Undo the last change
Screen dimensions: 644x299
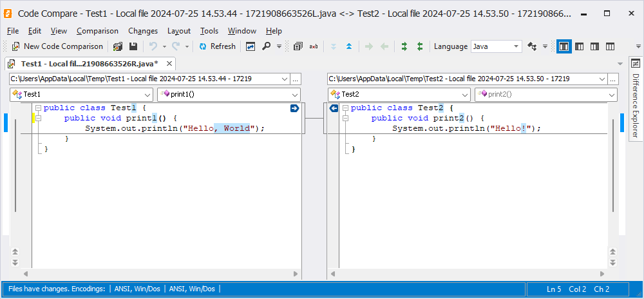pos(153,46)
